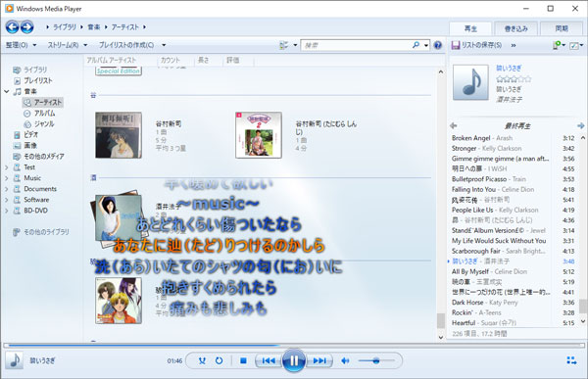588x379 pixels.
Task: Click the search magnifier icon
Action: pos(416,45)
